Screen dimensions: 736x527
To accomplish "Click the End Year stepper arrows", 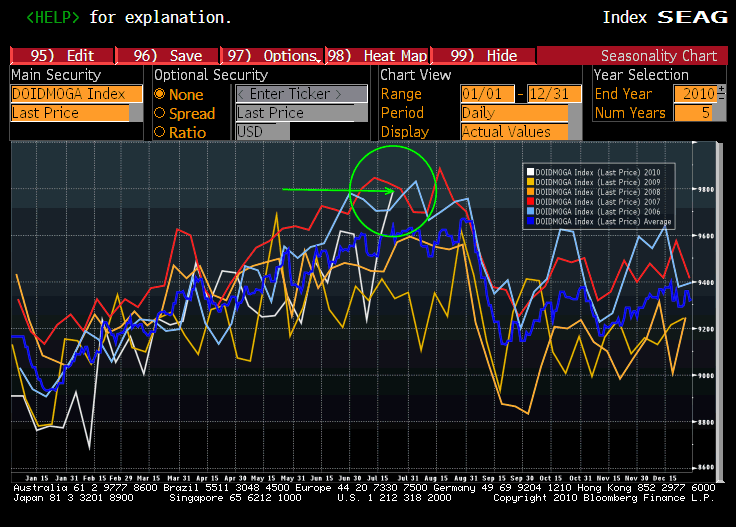I will coord(722,94).
